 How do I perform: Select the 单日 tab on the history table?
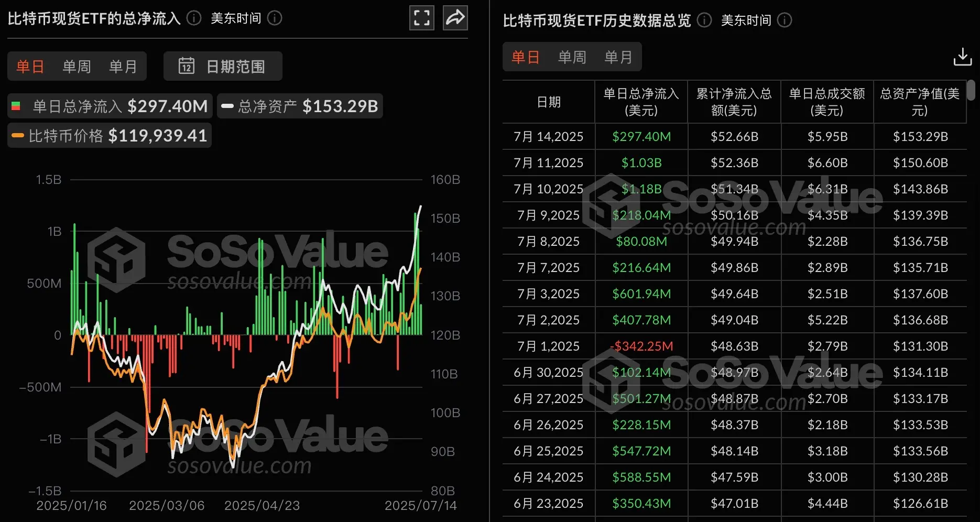point(525,57)
